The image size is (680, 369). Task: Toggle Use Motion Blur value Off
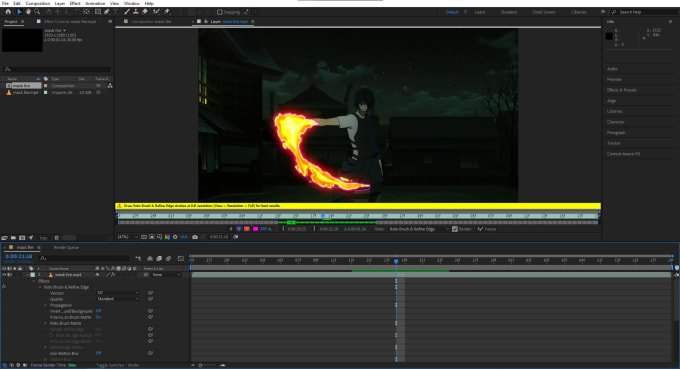click(x=98, y=353)
